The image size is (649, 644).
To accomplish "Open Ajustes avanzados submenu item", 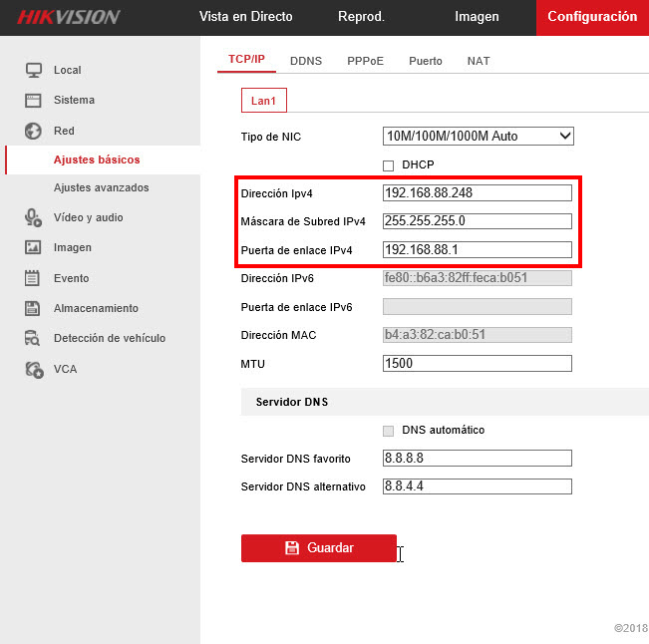I will (102, 187).
